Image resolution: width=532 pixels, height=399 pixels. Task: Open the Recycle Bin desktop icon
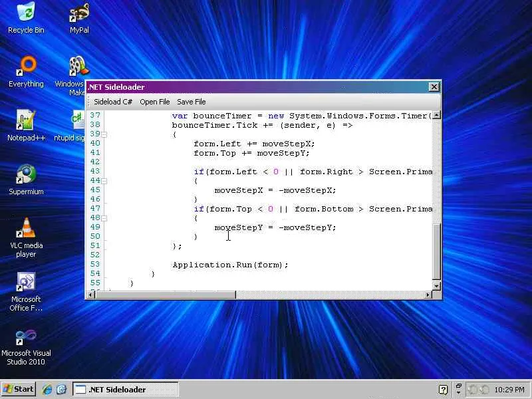tap(26, 18)
